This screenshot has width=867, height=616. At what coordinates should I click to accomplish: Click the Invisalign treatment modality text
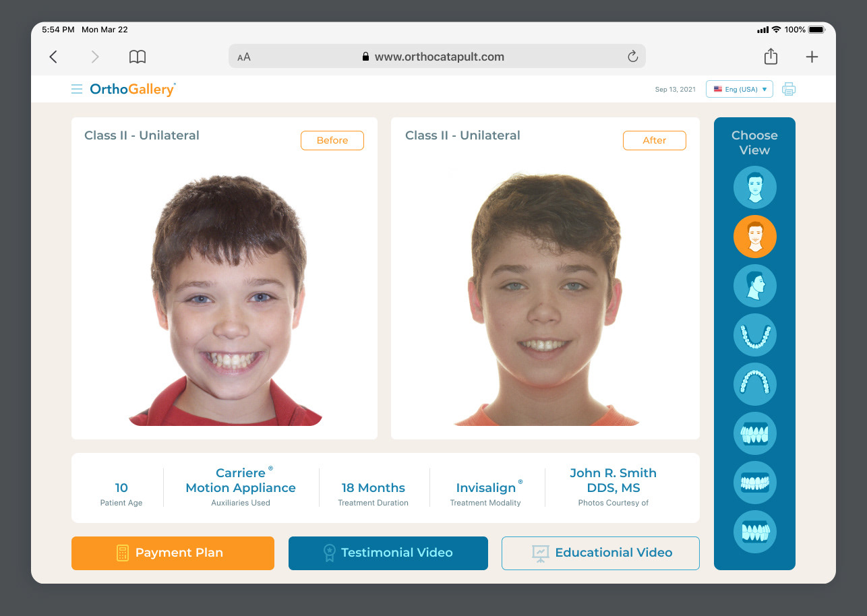pos(485,488)
